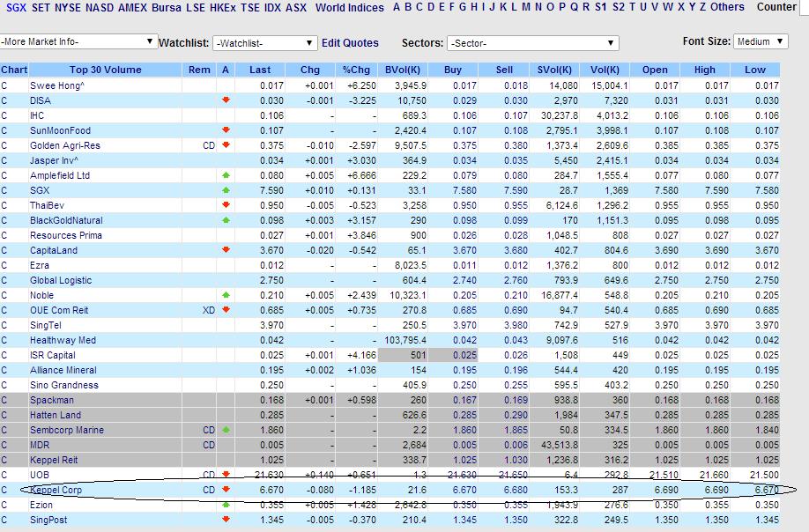Open chart C for Golden Agri-Res
Screen dimensions: 809x532
point(4,145)
